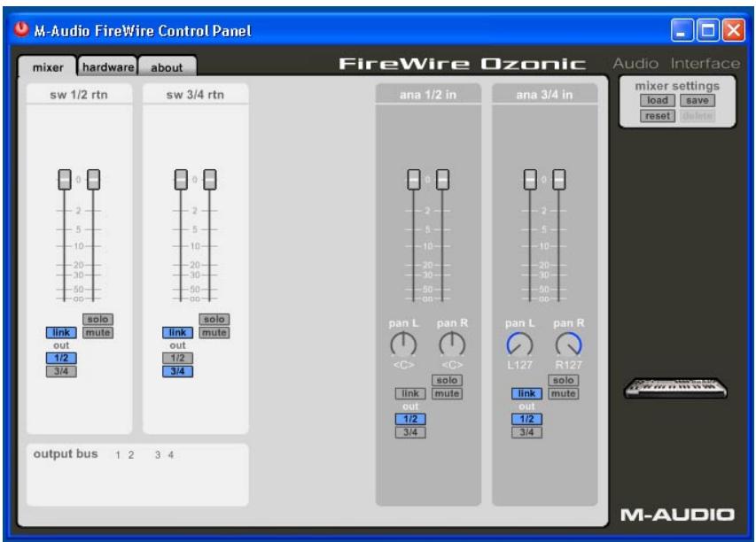
Task: Toggle link on sw 1/2 rtn channel
Action: coord(61,332)
